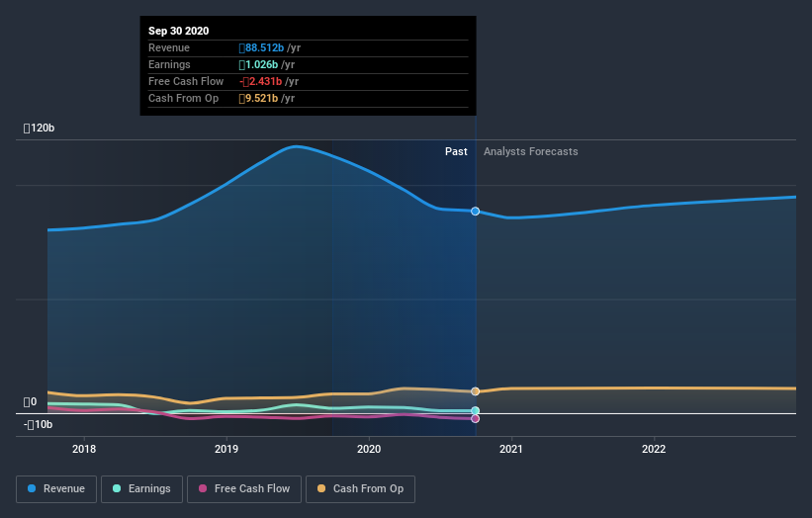Click the 2019 x-axis label

point(226,449)
